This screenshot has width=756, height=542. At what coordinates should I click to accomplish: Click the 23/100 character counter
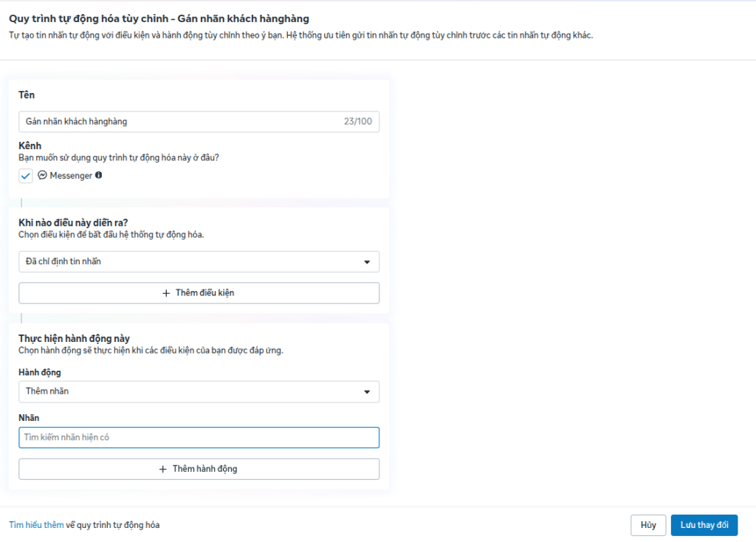point(358,122)
